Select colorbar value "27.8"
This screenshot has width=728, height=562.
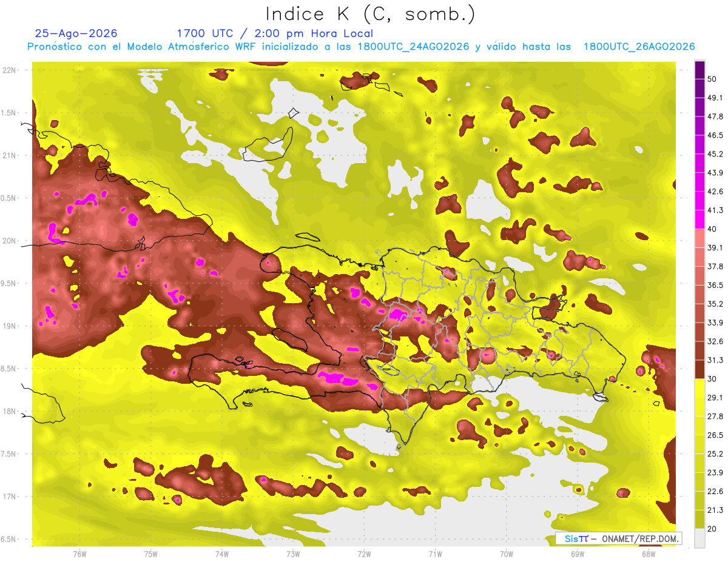point(716,416)
